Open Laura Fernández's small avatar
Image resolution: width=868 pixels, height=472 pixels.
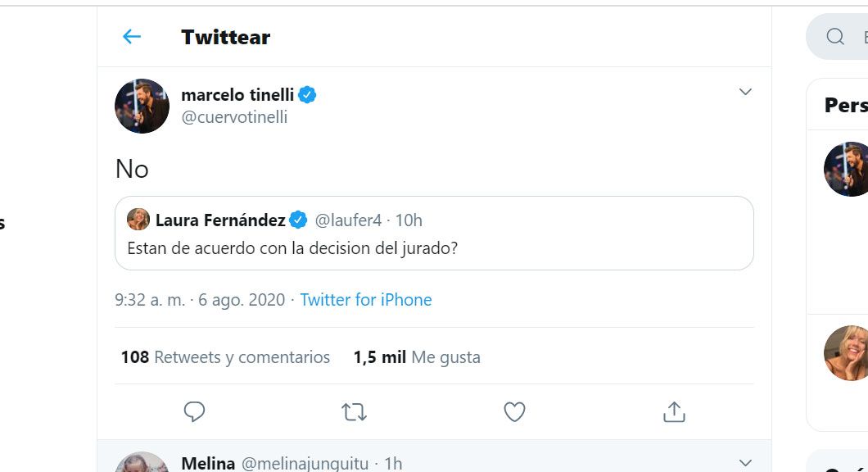pos(138,220)
